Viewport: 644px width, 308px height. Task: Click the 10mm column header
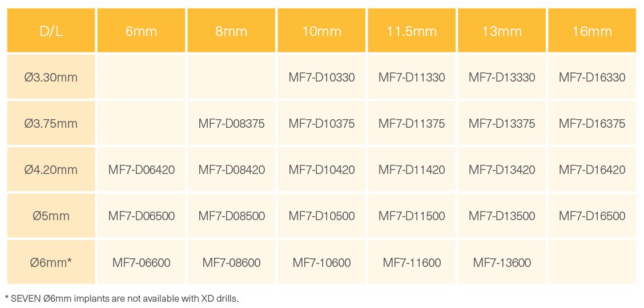[x=321, y=31]
